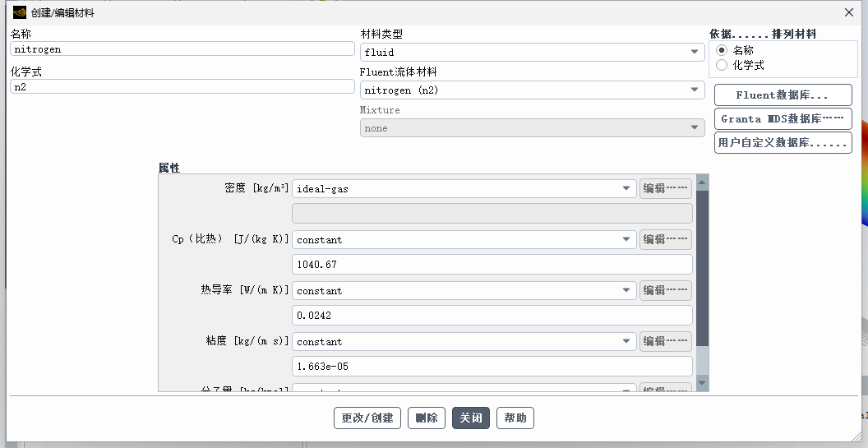Open the Cp constant method dropdown
The width and height of the screenshot is (868, 448).
pos(464,239)
